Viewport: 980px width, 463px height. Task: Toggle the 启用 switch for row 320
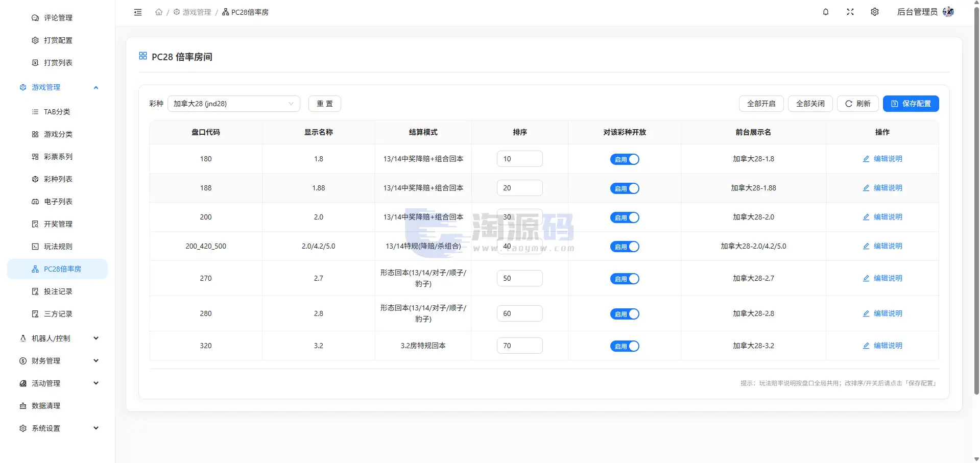(625, 346)
